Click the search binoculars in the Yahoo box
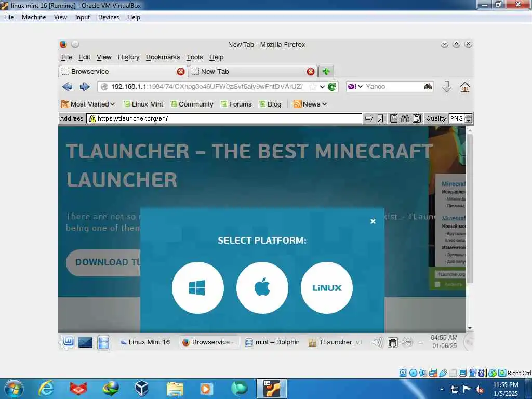This screenshot has width=532, height=399. coord(428,87)
